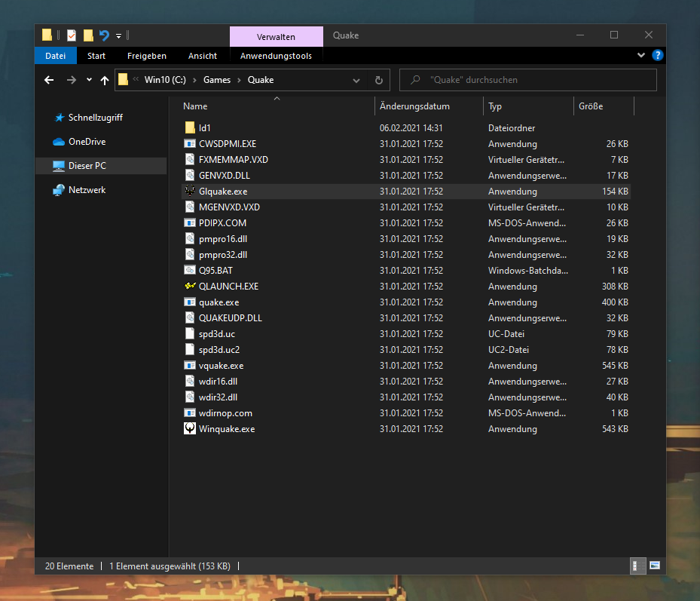Image resolution: width=700 pixels, height=601 pixels.
Task: Open the quick access toolbar customize dropdown
Action: (119, 35)
